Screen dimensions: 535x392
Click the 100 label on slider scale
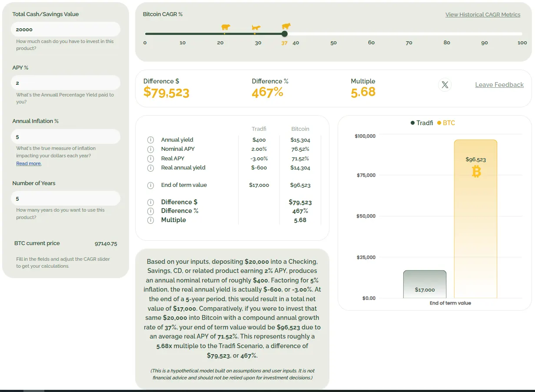[x=522, y=43]
